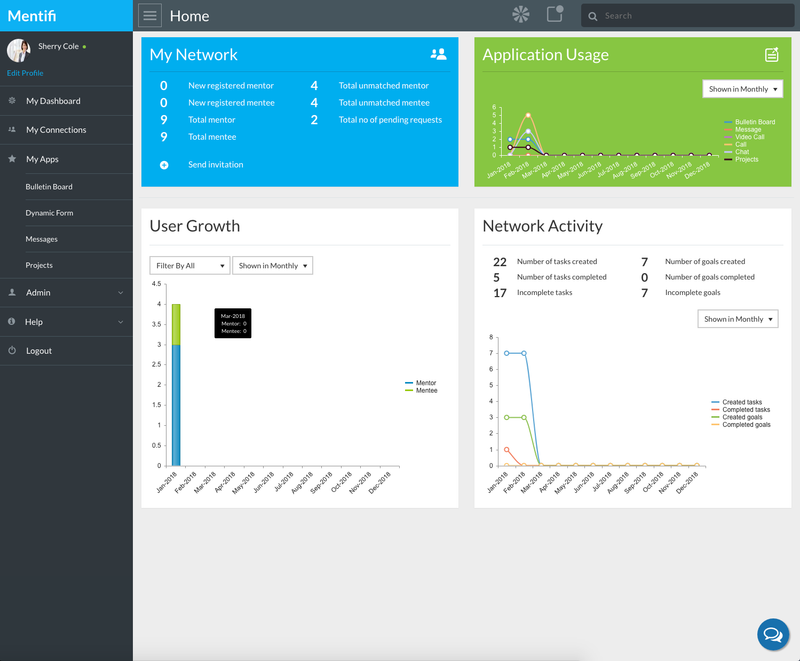
Task: Toggle Bulletin Board legend in Application Usage
Action: [750, 122]
